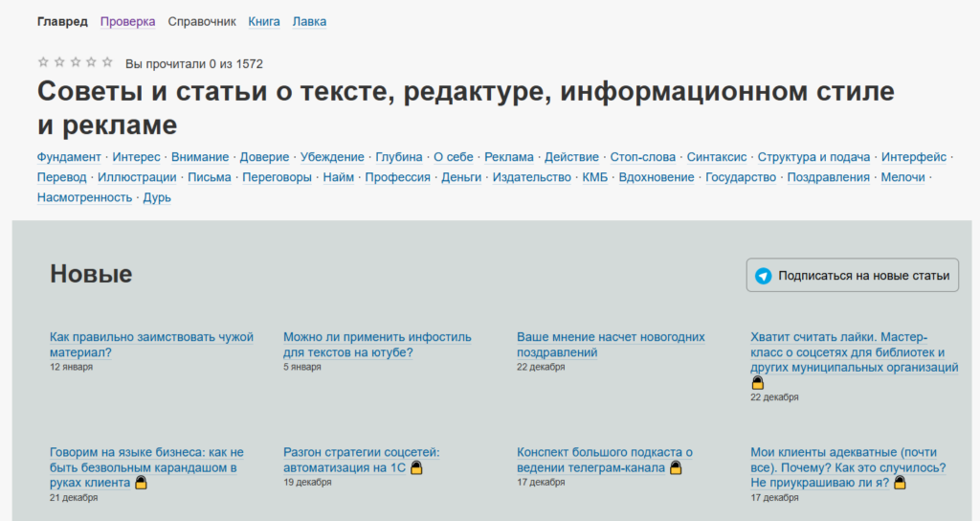Open 'Хватит считать лайки' master-class article

pyautogui.click(x=854, y=352)
